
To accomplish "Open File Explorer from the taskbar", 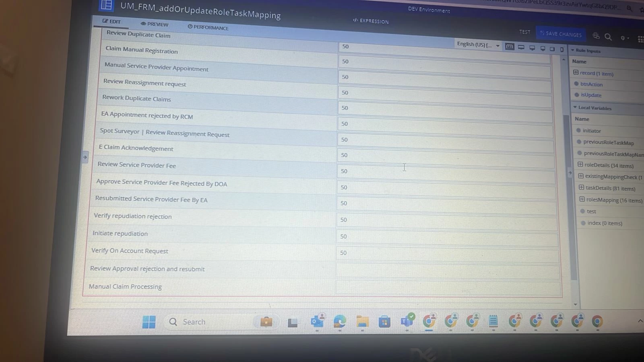I will [x=362, y=322].
